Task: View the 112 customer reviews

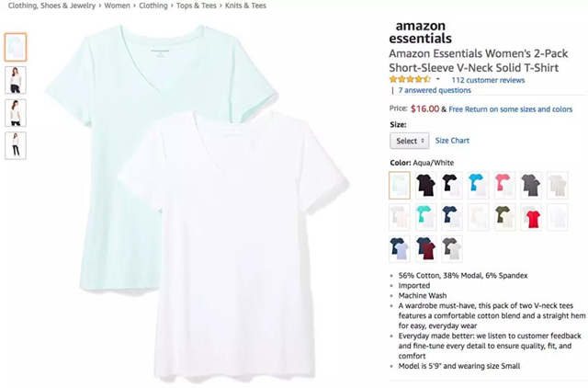Action: coord(488,80)
